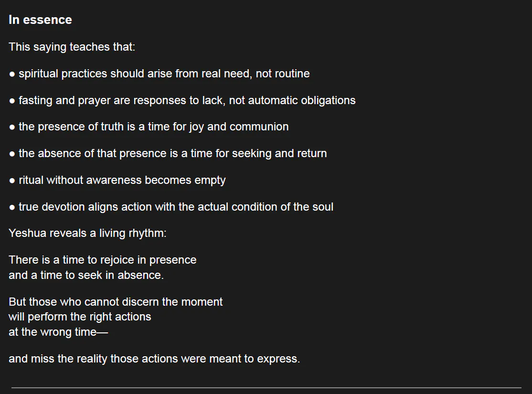Click the line "at the wrong time—"
532x394 pixels.
pos(58,332)
